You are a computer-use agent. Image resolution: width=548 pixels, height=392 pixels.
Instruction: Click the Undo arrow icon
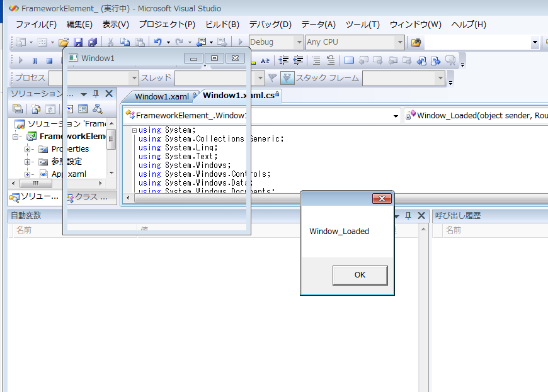[158, 42]
